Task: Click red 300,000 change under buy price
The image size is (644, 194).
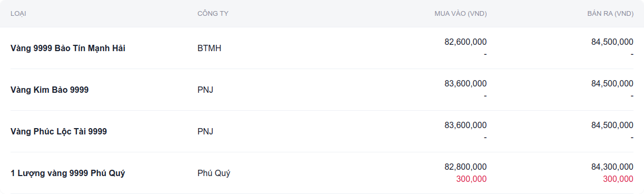Action: click(471, 179)
